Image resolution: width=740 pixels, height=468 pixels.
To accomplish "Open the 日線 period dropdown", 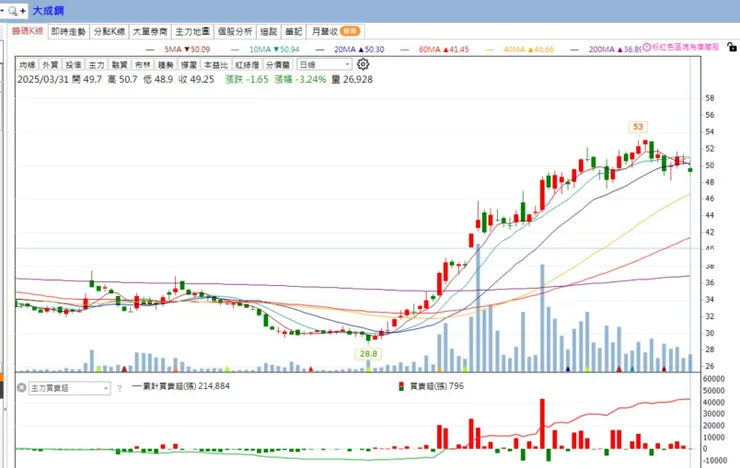I will tap(324, 65).
